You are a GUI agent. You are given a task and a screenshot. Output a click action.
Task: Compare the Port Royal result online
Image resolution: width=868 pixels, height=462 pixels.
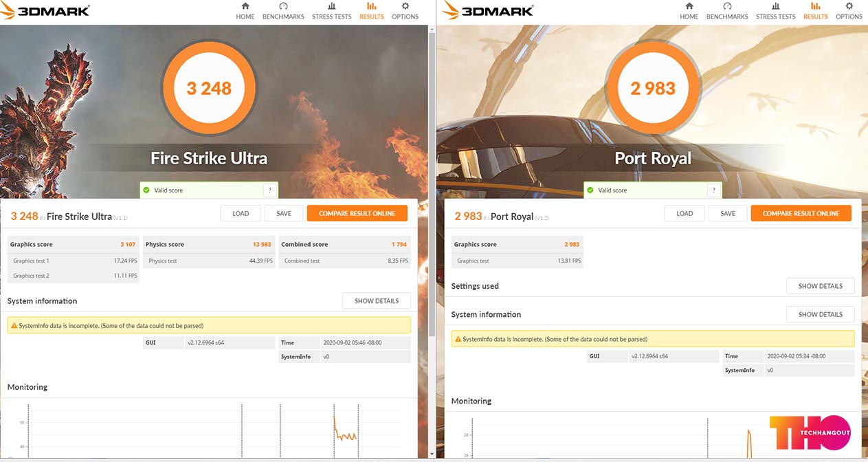pyautogui.click(x=801, y=213)
